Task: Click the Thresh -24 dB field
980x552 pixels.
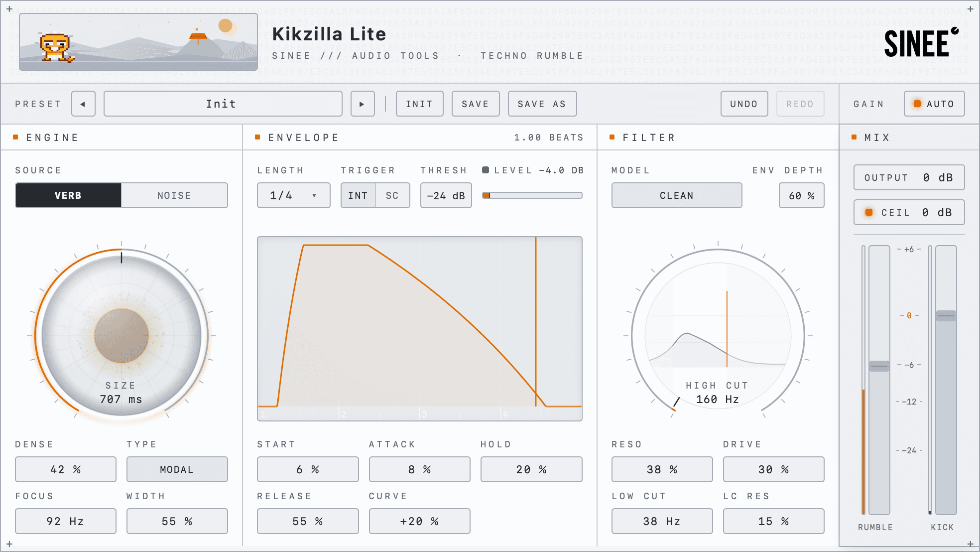Action: point(446,195)
